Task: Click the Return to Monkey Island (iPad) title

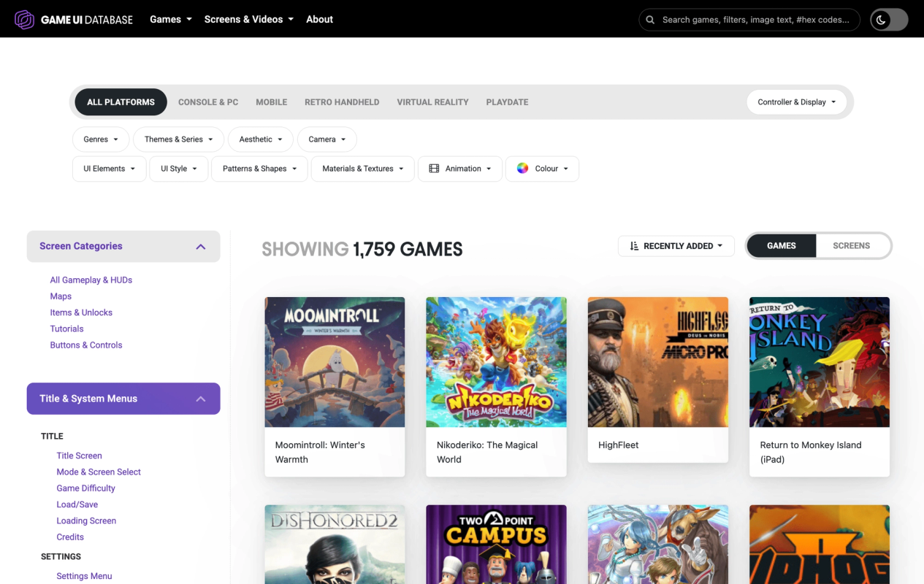Action: 811,453
